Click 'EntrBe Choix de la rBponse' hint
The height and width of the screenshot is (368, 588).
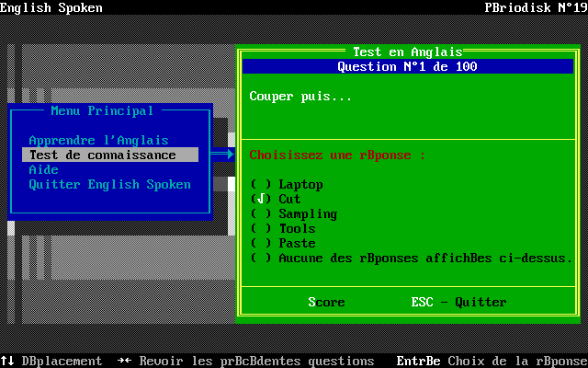point(492,361)
